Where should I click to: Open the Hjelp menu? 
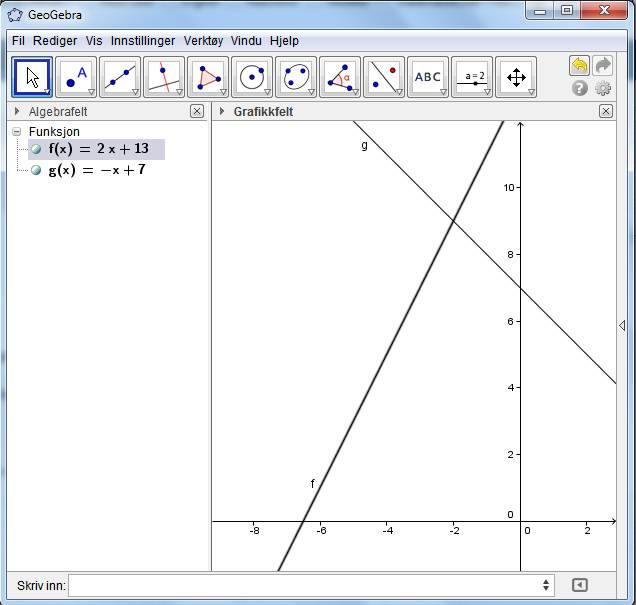[x=284, y=41]
